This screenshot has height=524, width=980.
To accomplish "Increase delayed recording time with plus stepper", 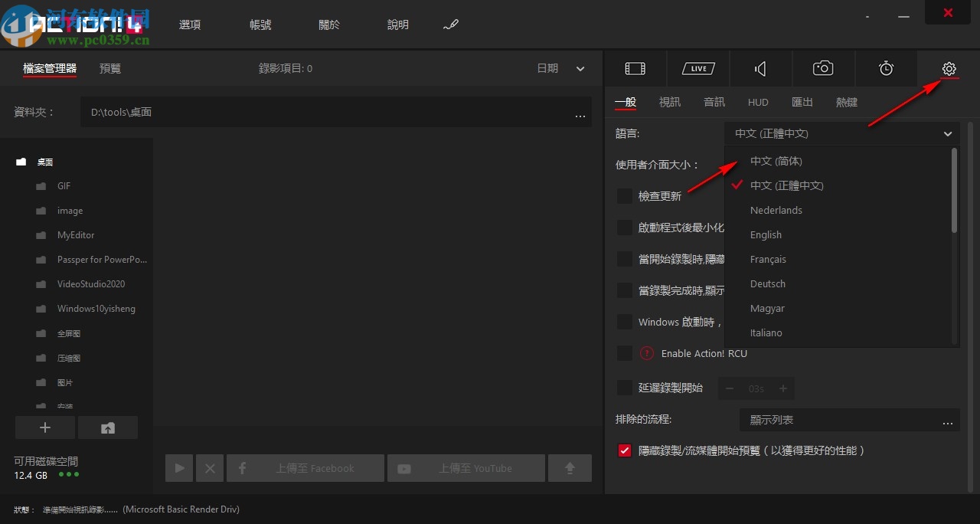I will pos(782,388).
